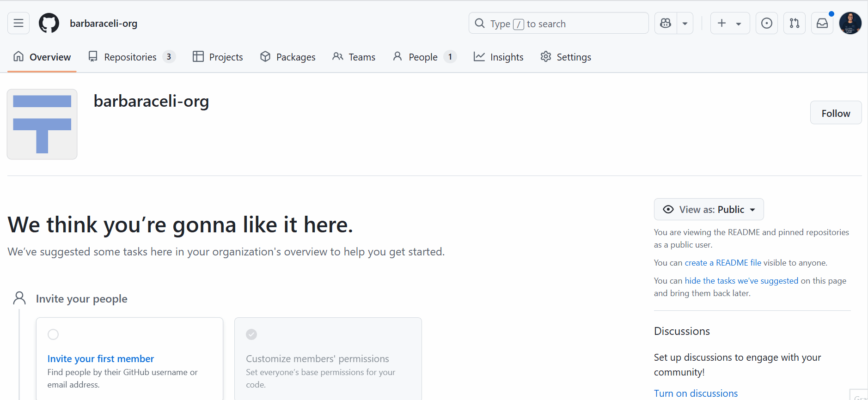Click the create a README file link
868x400 pixels.
(723, 263)
